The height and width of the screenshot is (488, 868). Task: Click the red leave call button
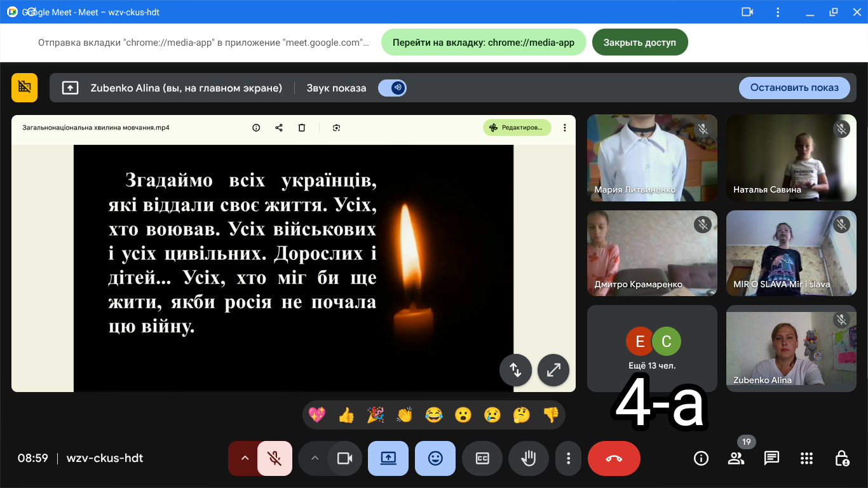614,458
